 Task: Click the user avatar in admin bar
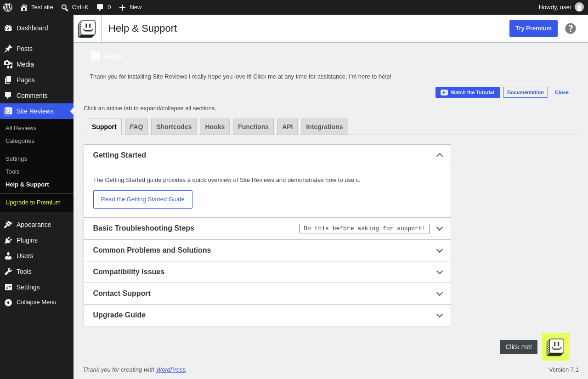(579, 7)
